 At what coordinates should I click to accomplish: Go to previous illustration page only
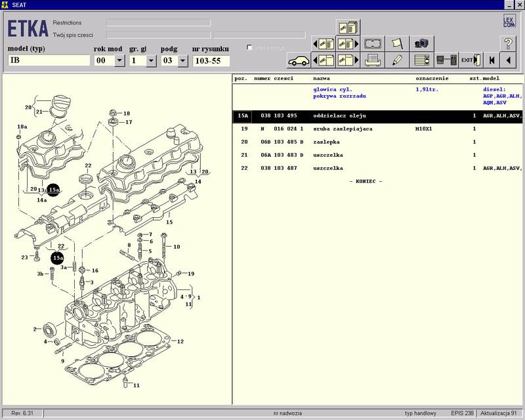pos(323,60)
